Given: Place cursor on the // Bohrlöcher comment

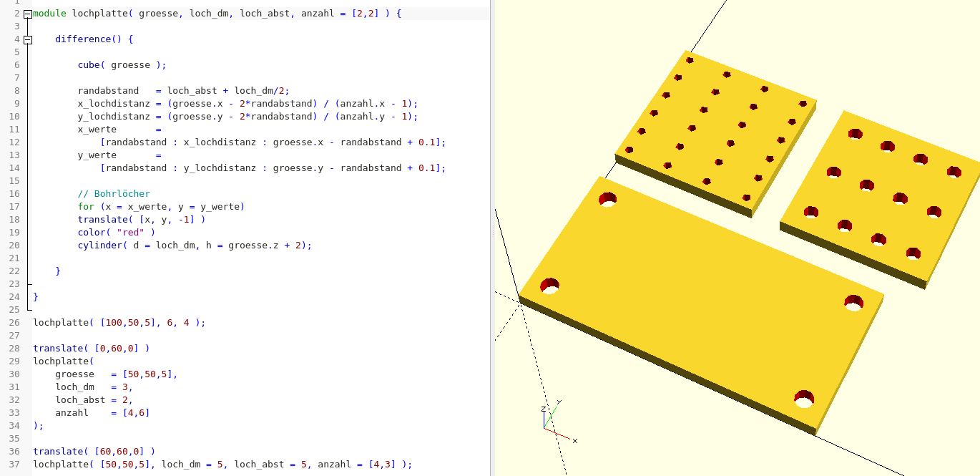Looking at the screenshot, I should pyautogui.click(x=114, y=194).
